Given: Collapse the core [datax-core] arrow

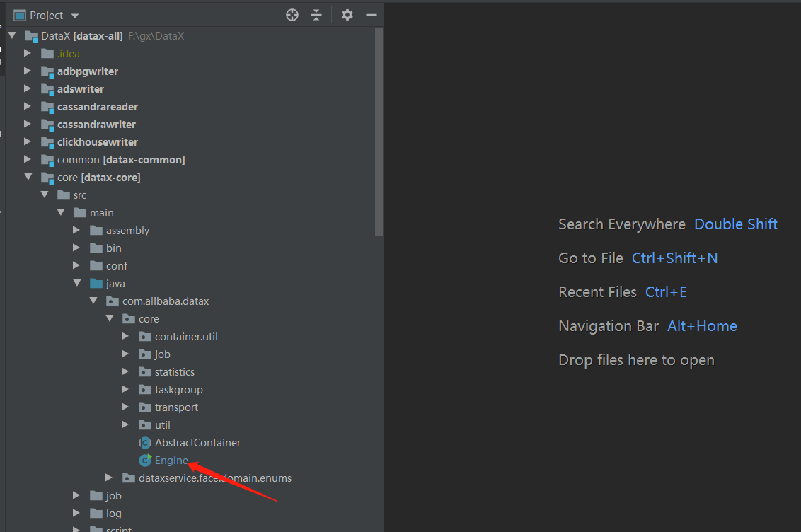Looking at the screenshot, I should [x=28, y=177].
